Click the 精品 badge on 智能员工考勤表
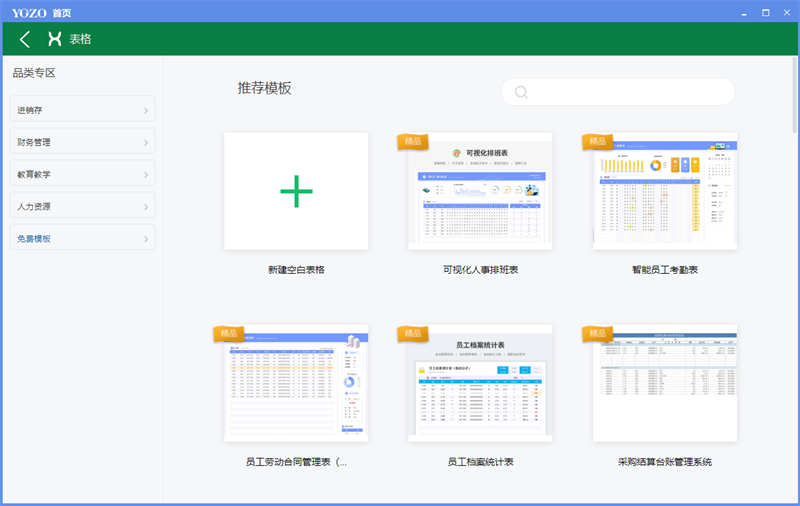 click(598, 141)
